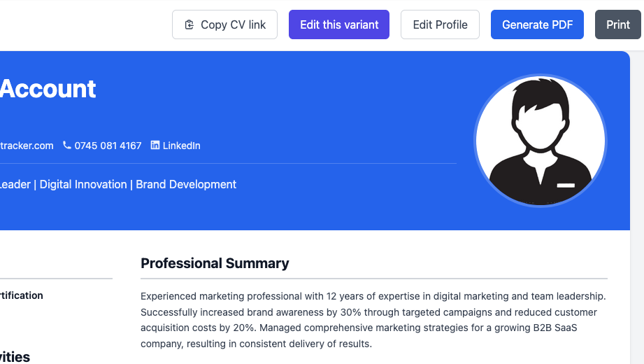
Task: Click the email address ending in tracker.com
Action: [27, 146]
